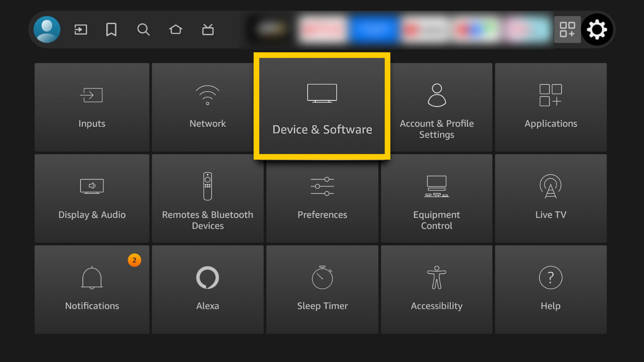
Task: Open Remotes & Bluetooth Devices tile
Action: tap(208, 198)
